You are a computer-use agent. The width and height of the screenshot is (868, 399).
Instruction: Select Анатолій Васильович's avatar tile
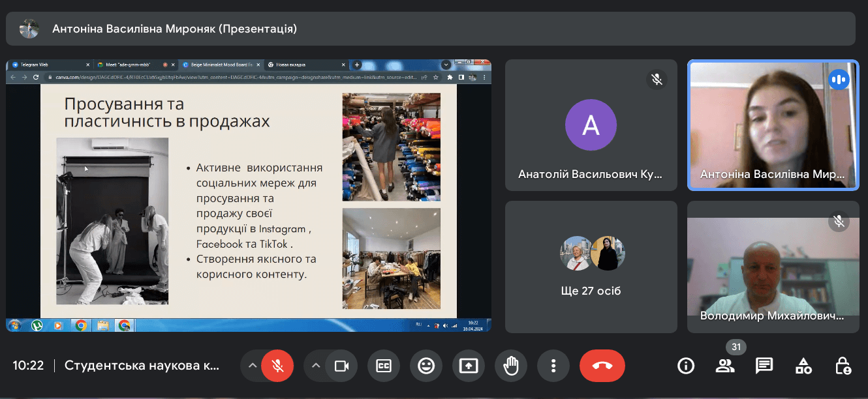click(x=591, y=125)
